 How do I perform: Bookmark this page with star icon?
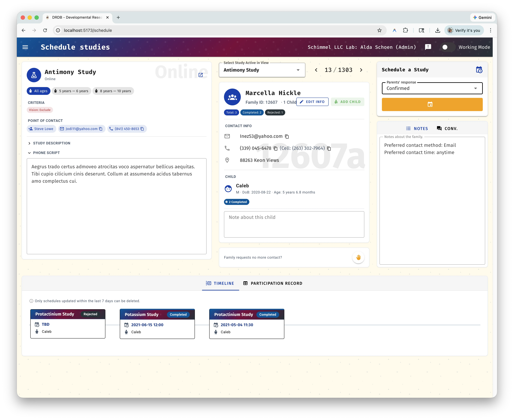pos(379,30)
